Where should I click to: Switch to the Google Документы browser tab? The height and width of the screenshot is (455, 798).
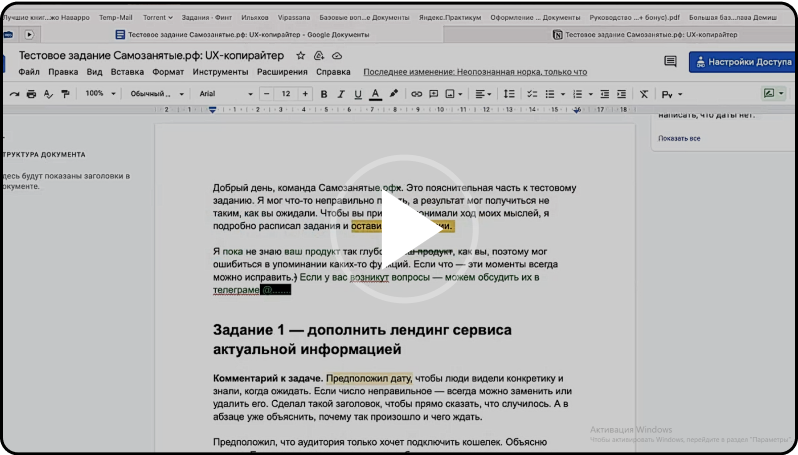(242, 35)
